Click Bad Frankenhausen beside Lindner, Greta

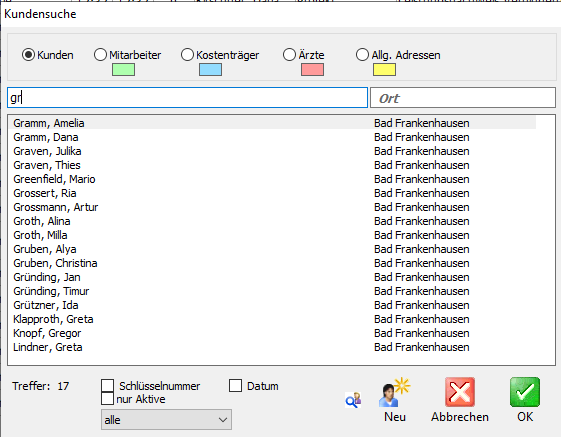coord(421,347)
